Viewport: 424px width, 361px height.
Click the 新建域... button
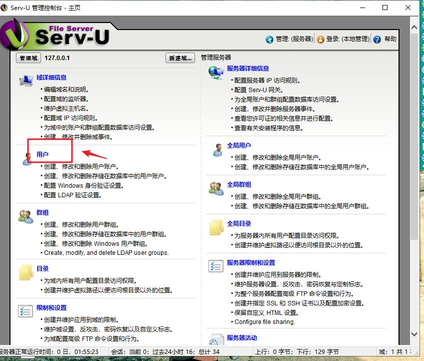click(180, 58)
